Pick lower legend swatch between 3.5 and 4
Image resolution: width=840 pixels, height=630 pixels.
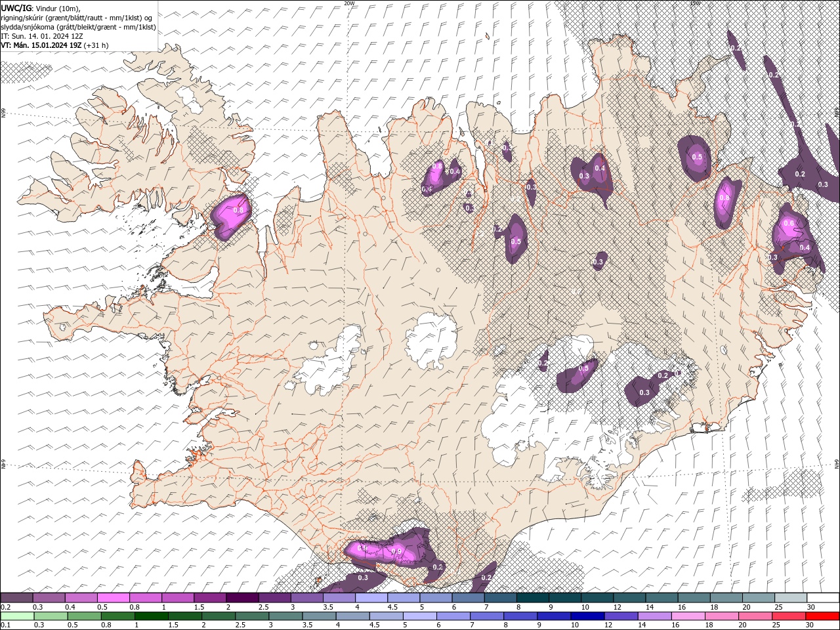[x=319, y=616]
